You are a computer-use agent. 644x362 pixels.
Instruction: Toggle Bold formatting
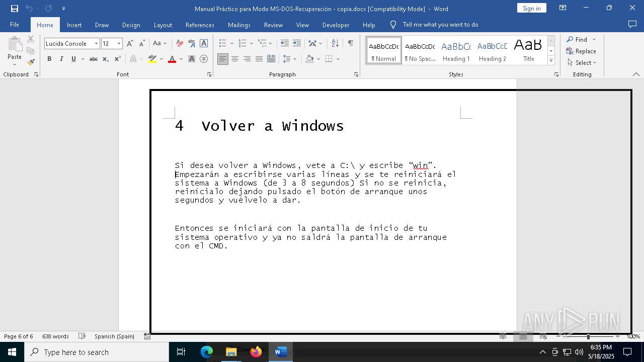[49, 59]
